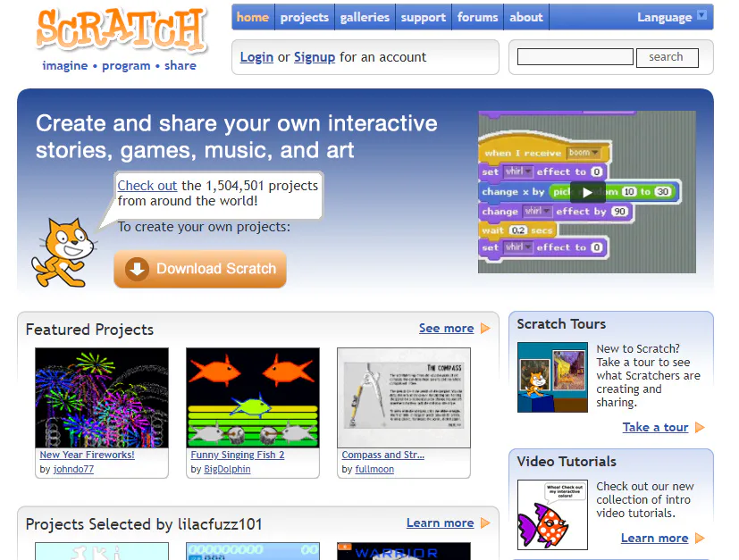Open the Funny Singing Fish 2 title link
This screenshot has height=560, width=739.
[x=238, y=455]
